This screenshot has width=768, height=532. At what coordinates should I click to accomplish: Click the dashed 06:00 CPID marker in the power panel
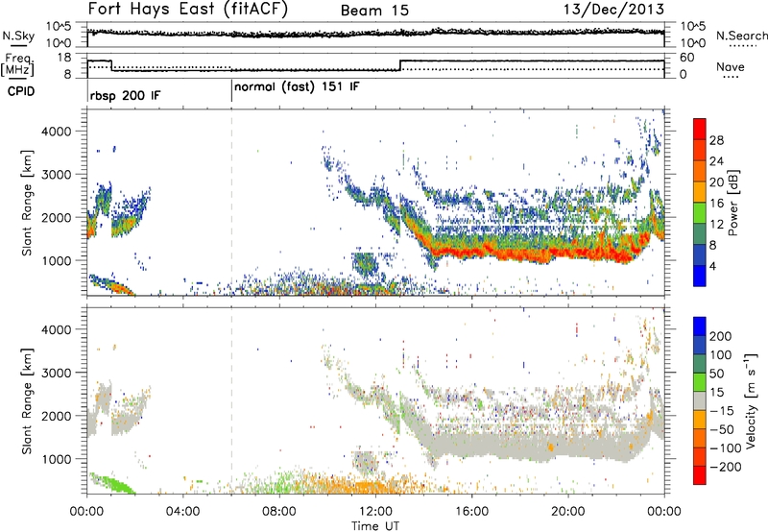[231, 203]
